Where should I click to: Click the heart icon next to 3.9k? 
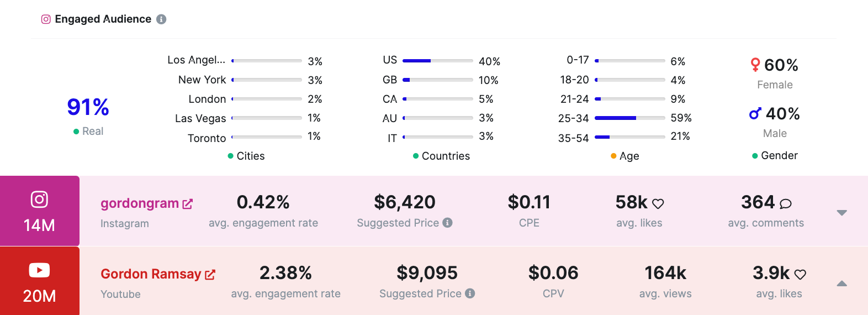tap(800, 275)
